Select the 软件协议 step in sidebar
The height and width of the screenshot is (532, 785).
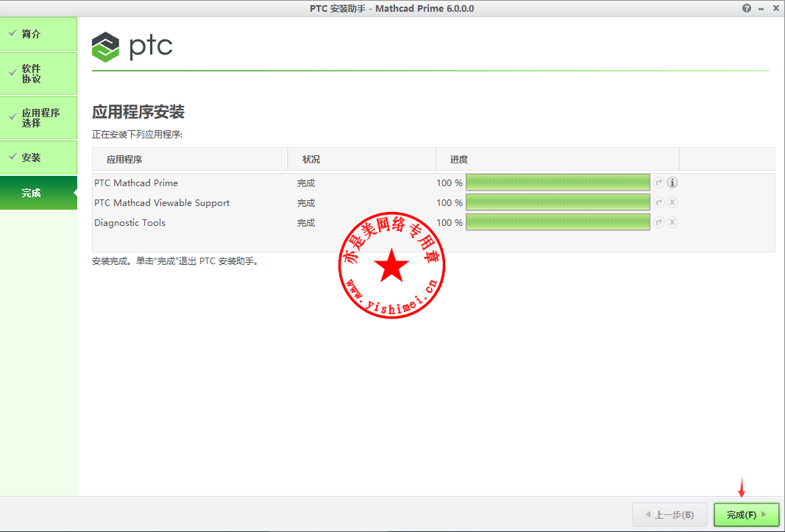click(38, 74)
